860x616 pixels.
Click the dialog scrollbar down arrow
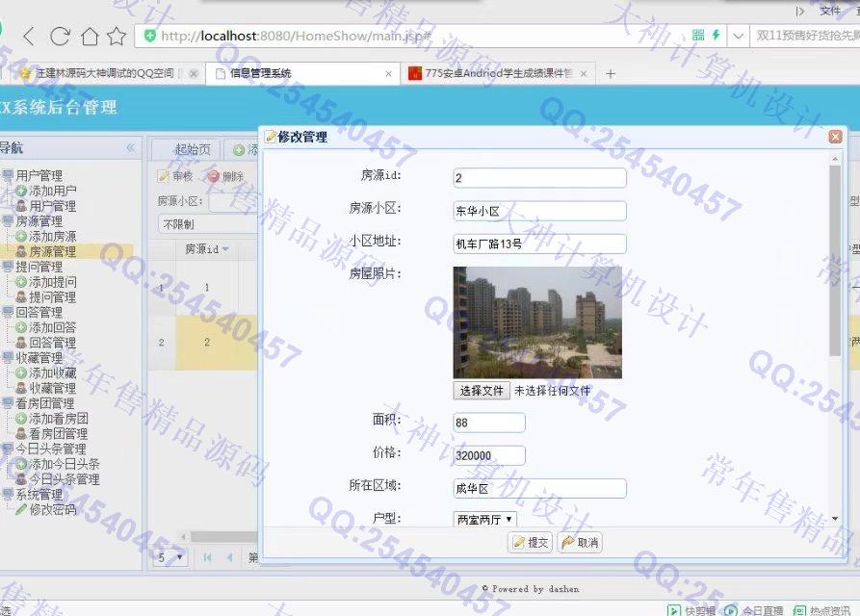835,518
